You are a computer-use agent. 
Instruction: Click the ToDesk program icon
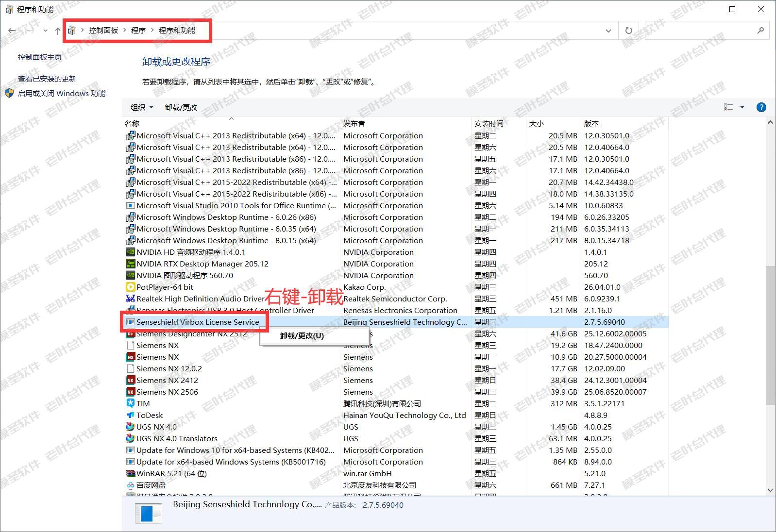[x=130, y=415]
